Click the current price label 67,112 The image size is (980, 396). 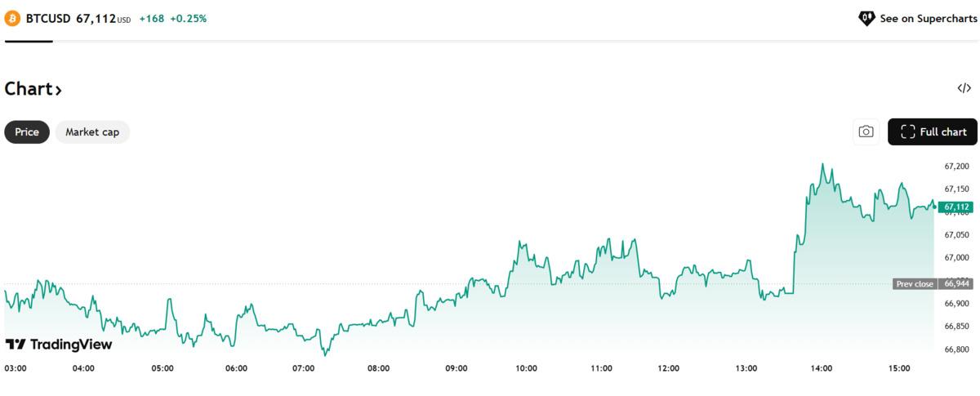pos(955,207)
